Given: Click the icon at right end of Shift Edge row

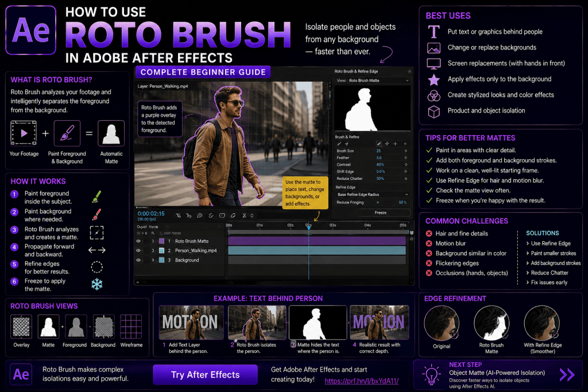Looking at the screenshot, I should click(406, 172).
